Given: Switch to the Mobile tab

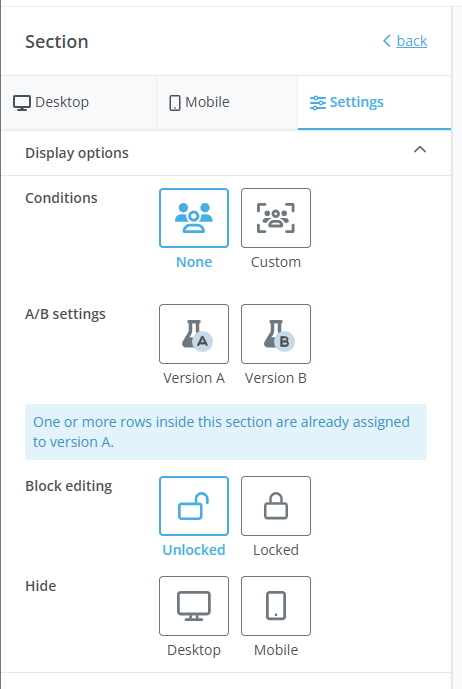Looking at the screenshot, I should click(x=227, y=102).
